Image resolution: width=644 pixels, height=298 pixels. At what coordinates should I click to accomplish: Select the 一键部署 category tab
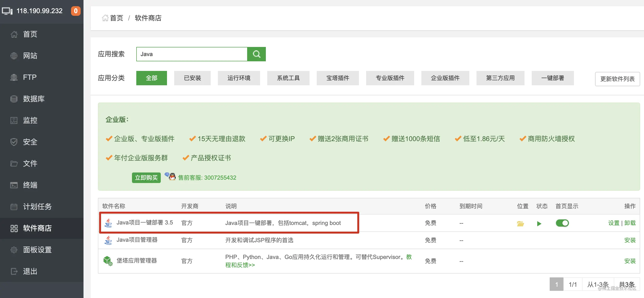pos(552,78)
